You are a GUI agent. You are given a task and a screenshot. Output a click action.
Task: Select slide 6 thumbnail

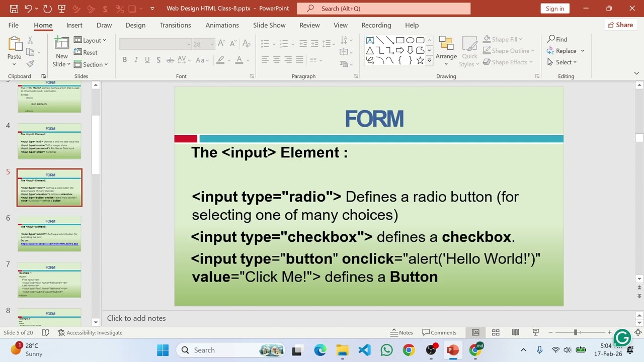pyautogui.click(x=49, y=234)
